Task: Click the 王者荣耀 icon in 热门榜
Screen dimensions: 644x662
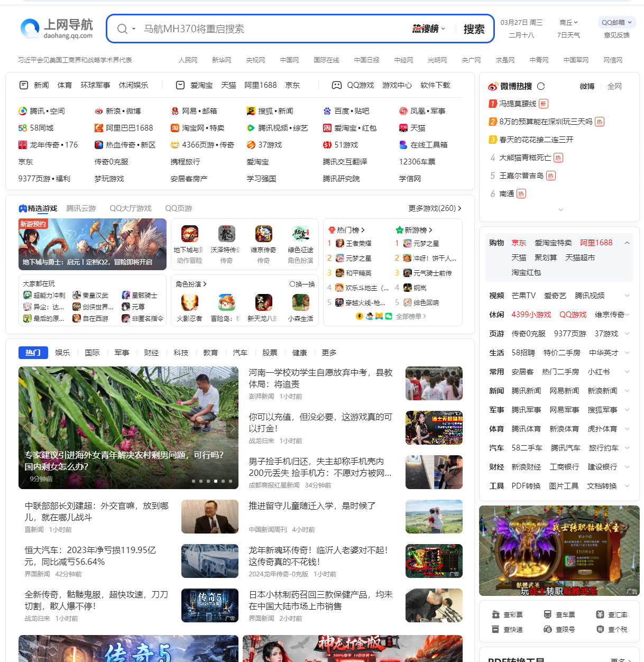Action: [x=339, y=243]
